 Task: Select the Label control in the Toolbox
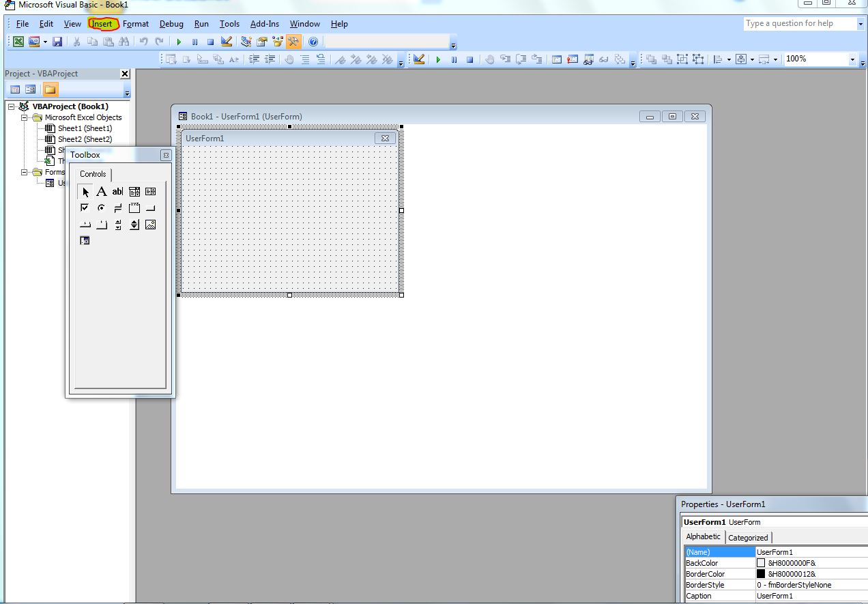tap(101, 191)
